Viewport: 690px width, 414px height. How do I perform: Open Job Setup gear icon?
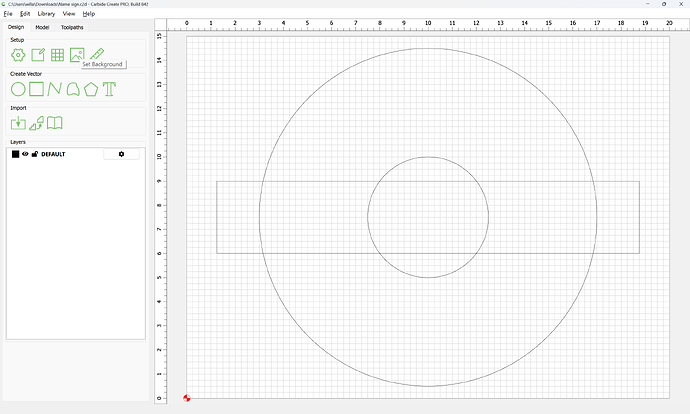[x=18, y=54]
